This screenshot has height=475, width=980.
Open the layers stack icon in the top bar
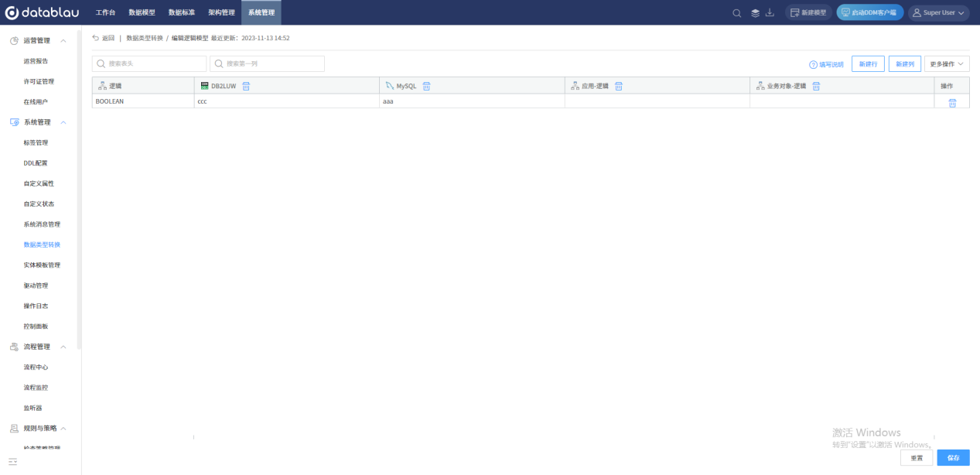click(x=755, y=12)
